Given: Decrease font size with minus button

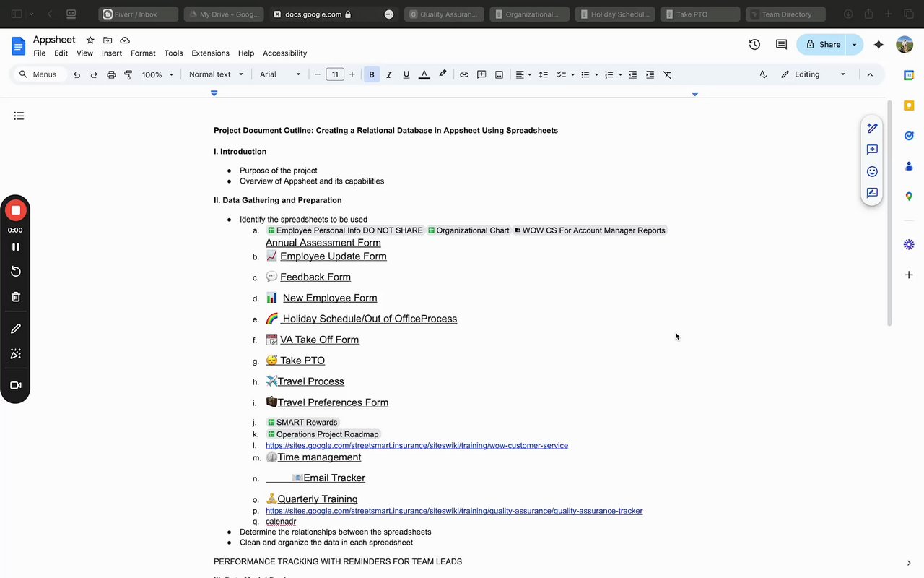Looking at the screenshot, I should 318,74.
